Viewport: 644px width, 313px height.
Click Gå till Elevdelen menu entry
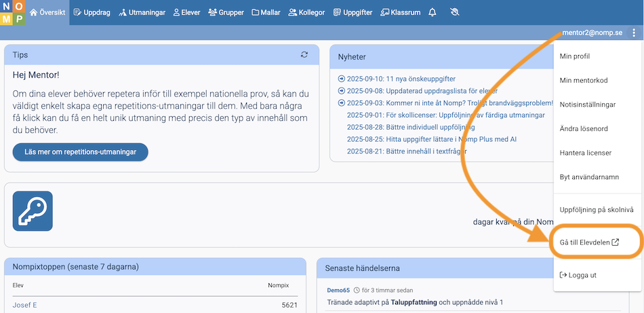point(589,242)
